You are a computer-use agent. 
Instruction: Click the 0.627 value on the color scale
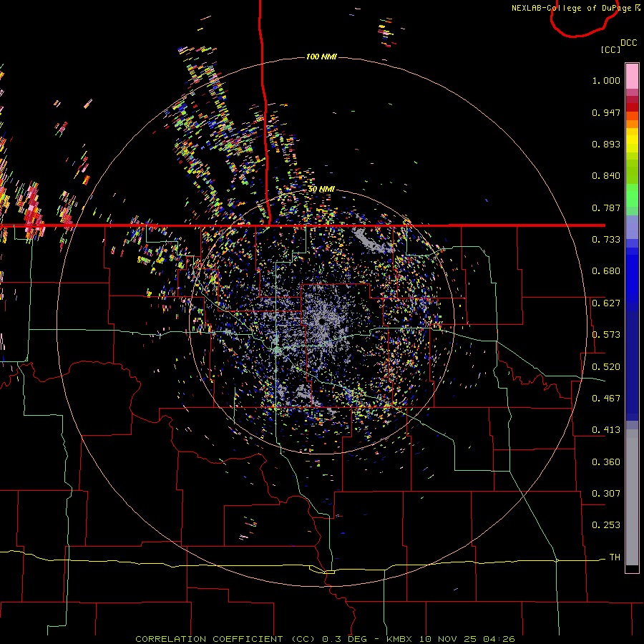point(606,303)
